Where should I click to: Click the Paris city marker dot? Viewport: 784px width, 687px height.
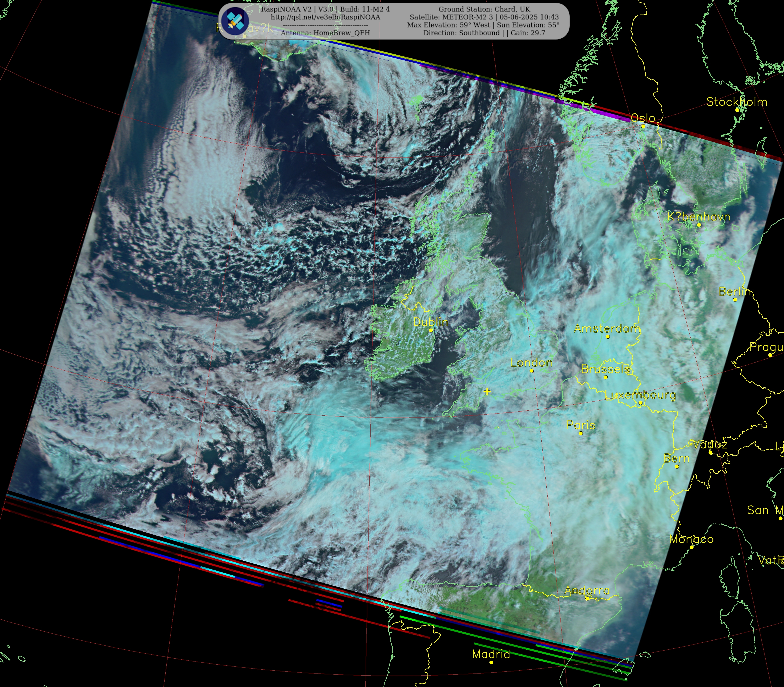[581, 433]
